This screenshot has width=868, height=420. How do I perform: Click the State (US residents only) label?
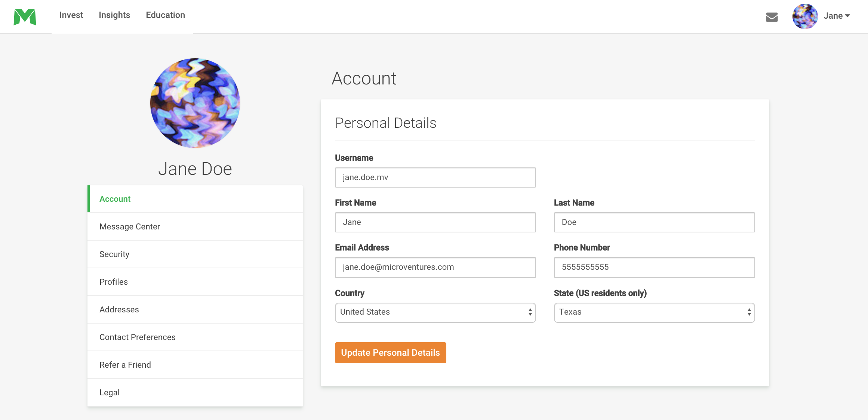point(600,293)
